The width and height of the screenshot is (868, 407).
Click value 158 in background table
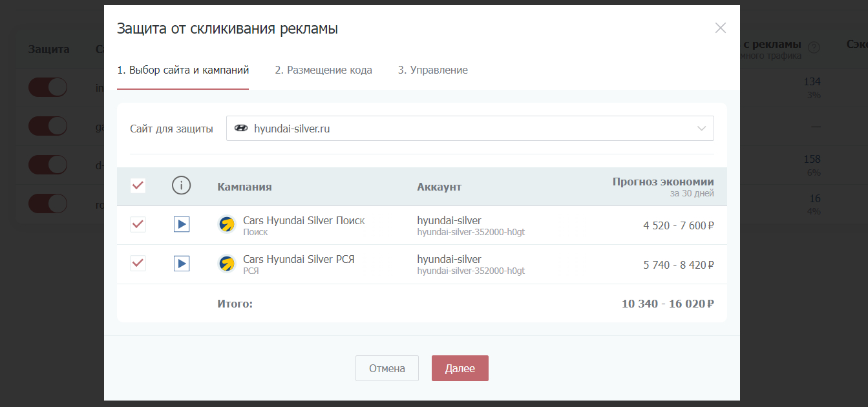[812, 159]
